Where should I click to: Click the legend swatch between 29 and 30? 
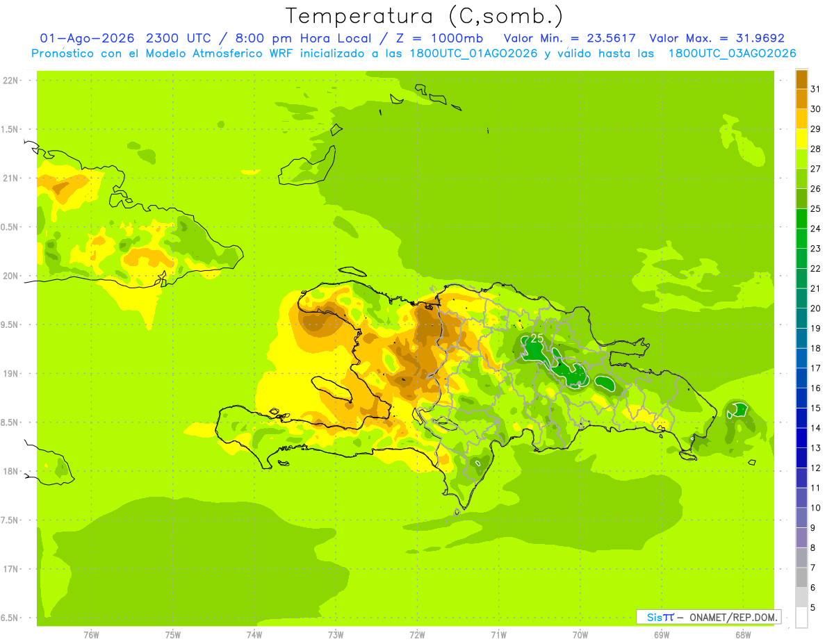(x=801, y=119)
